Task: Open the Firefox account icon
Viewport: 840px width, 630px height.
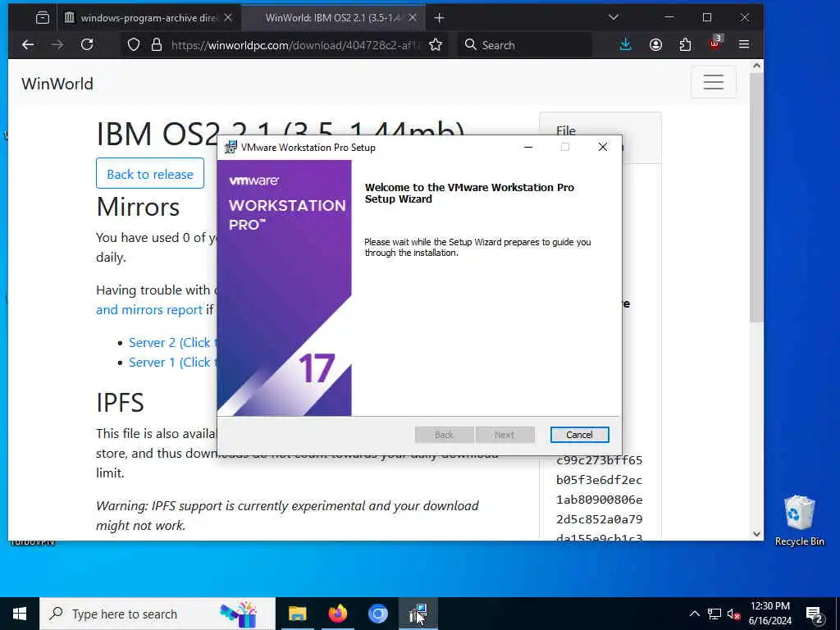Action: [x=655, y=45]
